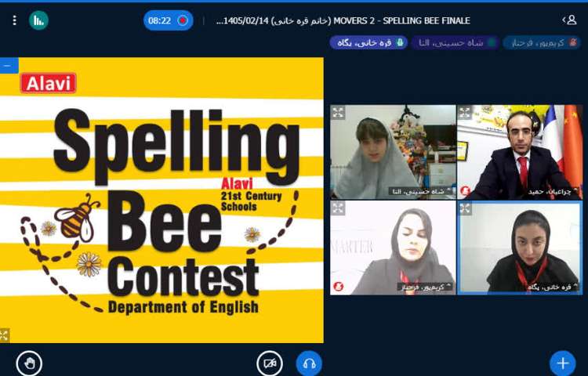Click the red Alavi logo on slide
Image resolution: width=588 pixels, height=376 pixels.
point(49,83)
